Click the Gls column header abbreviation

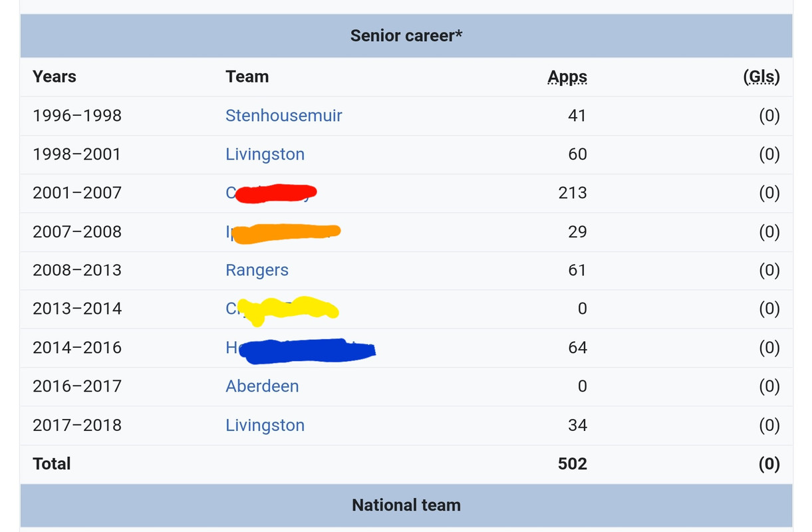[x=761, y=77]
